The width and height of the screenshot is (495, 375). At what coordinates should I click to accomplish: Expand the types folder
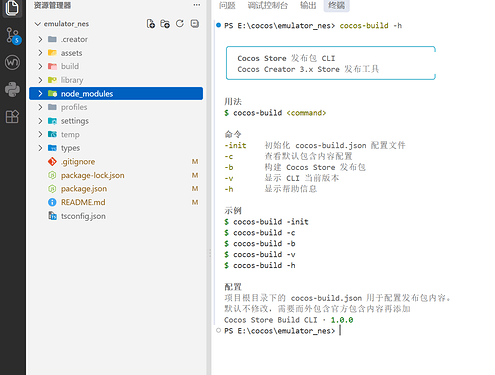point(40,148)
